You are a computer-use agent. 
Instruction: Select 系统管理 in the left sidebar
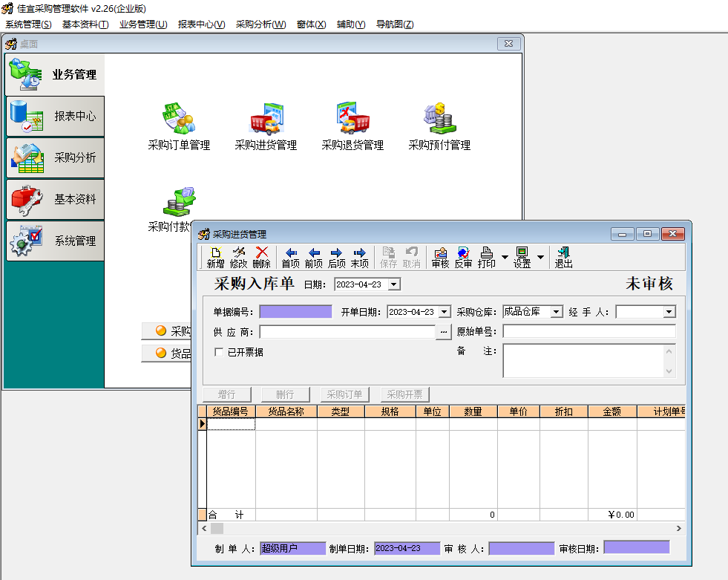pos(55,241)
